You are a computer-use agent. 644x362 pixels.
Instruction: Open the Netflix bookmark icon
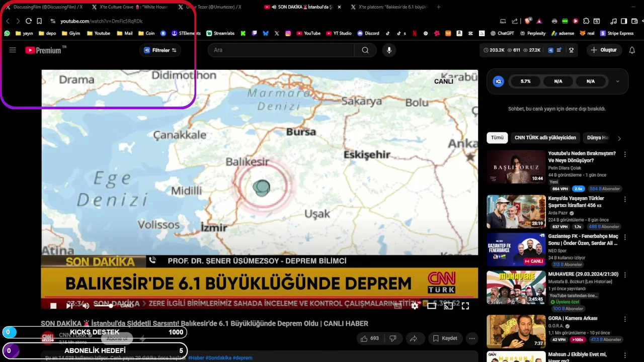[x=414, y=33]
